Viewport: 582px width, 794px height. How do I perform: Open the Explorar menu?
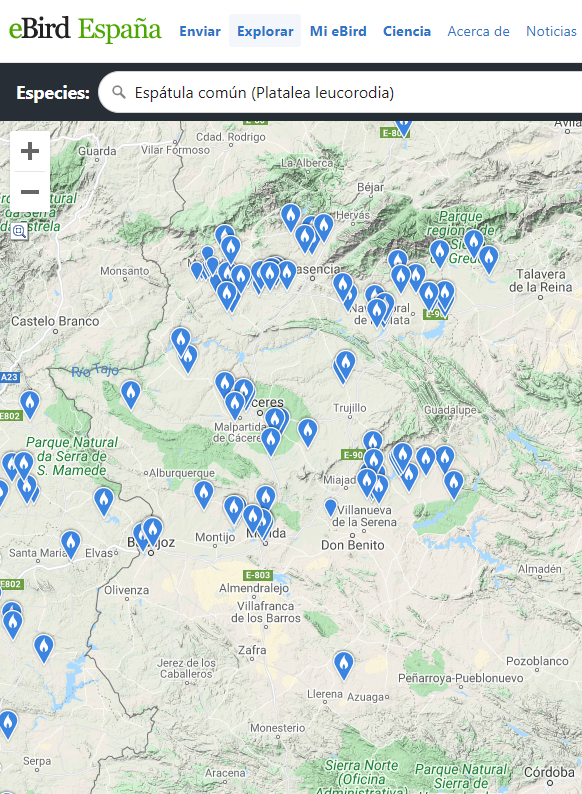[265, 31]
